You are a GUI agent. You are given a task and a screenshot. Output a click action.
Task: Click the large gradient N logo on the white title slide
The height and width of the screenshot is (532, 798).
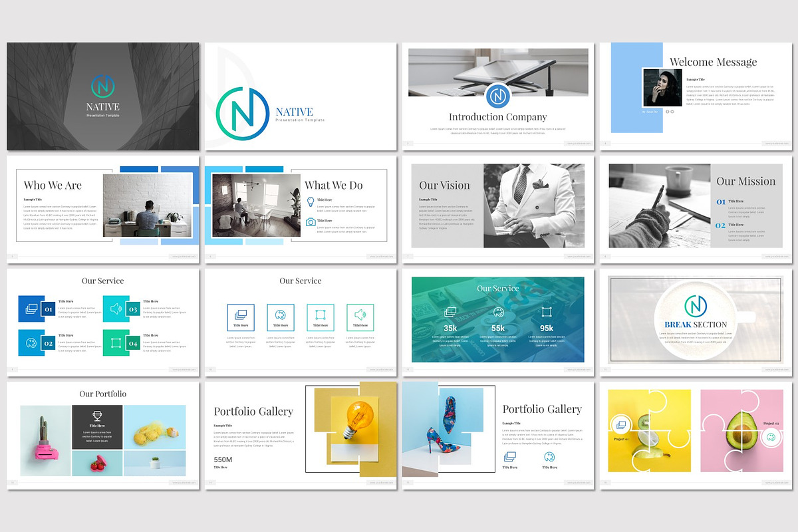tap(242, 112)
